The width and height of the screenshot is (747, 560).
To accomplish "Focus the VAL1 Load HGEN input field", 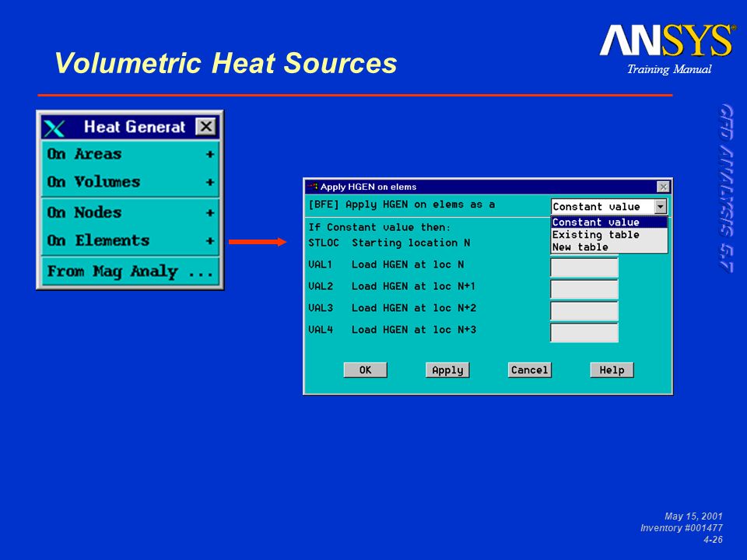I will point(584,267).
